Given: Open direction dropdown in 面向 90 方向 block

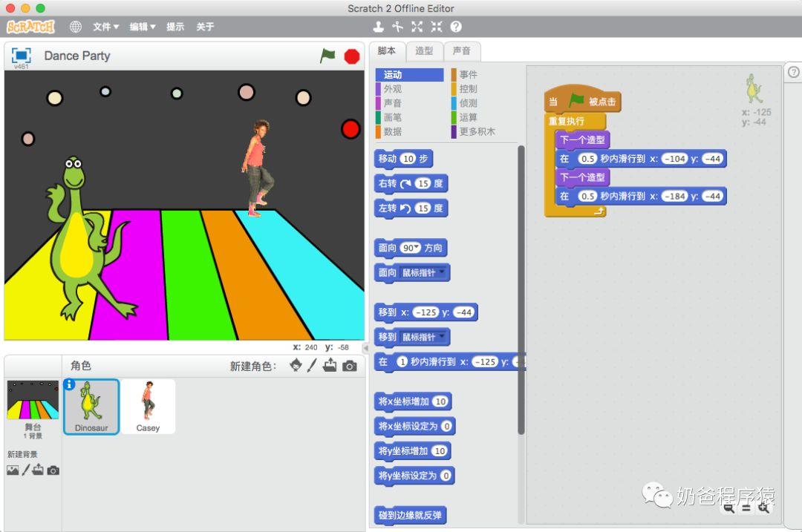Looking at the screenshot, I should click(x=417, y=248).
